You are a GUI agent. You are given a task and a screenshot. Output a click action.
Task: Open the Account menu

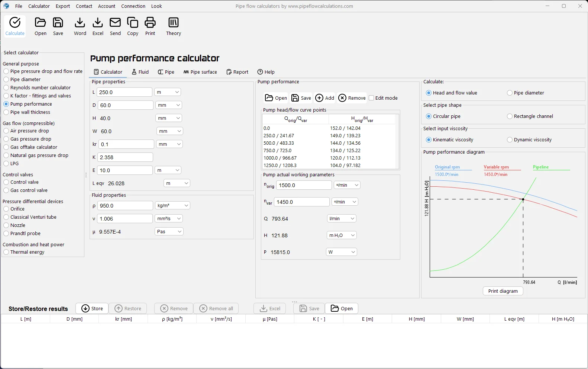(107, 6)
